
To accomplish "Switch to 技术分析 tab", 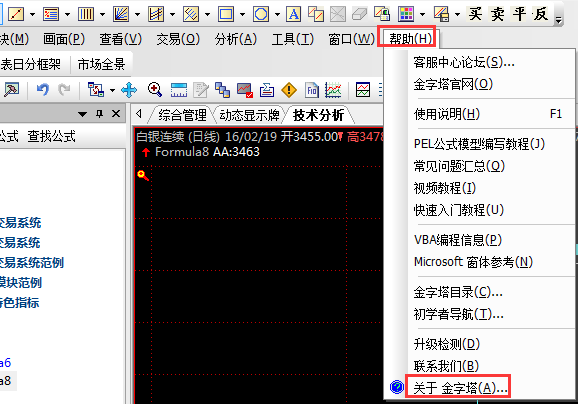I will [x=318, y=115].
